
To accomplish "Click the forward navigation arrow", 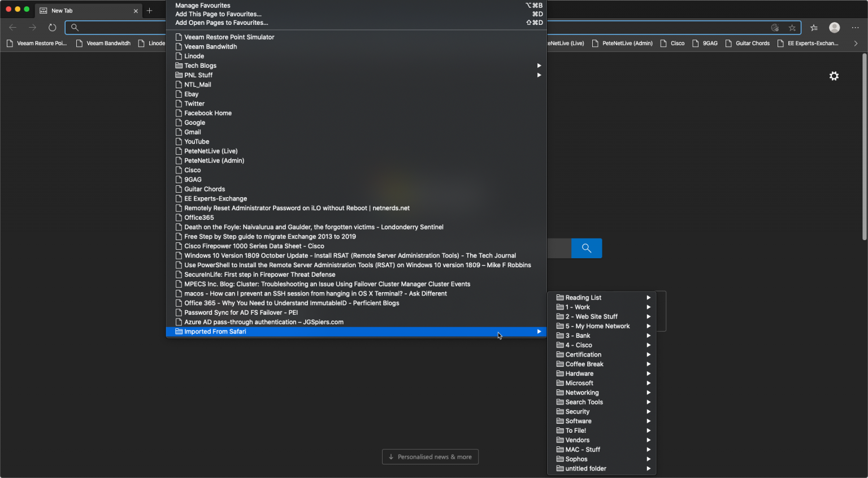I will pyautogui.click(x=32, y=27).
